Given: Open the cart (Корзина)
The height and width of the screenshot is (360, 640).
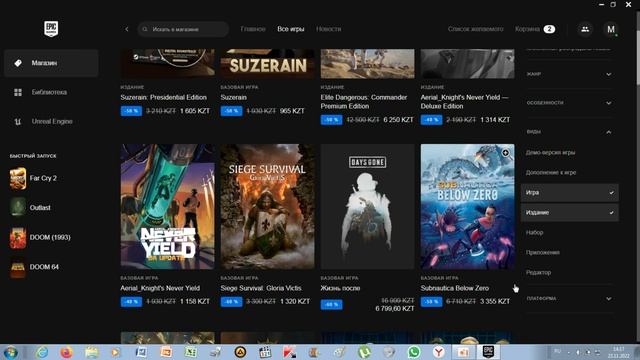Looking at the screenshot, I should (x=535, y=29).
